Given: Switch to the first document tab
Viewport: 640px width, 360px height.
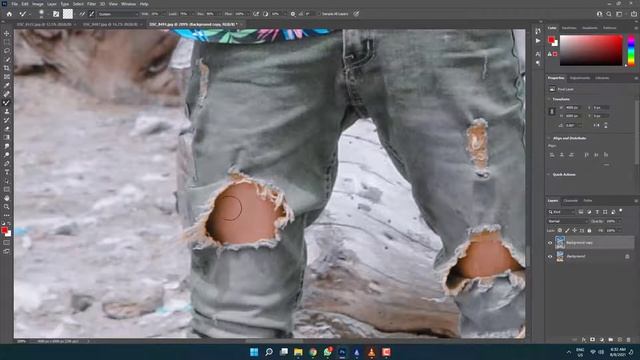Looking at the screenshot, I should 44,24.
